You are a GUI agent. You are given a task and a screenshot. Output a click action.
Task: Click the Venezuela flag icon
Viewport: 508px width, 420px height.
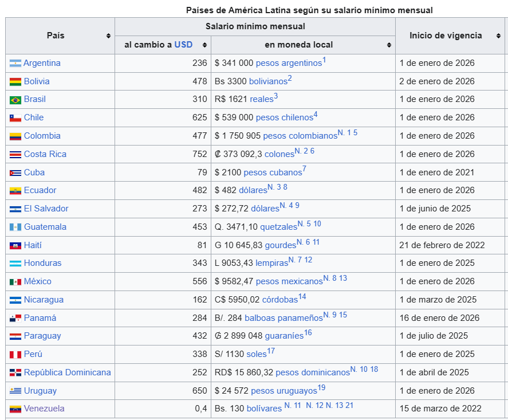(x=15, y=409)
